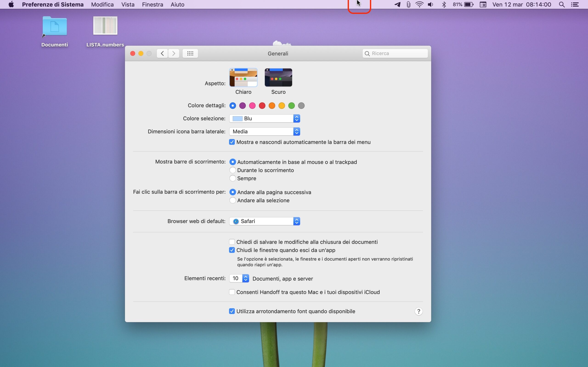Open the help question mark button

click(418, 311)
